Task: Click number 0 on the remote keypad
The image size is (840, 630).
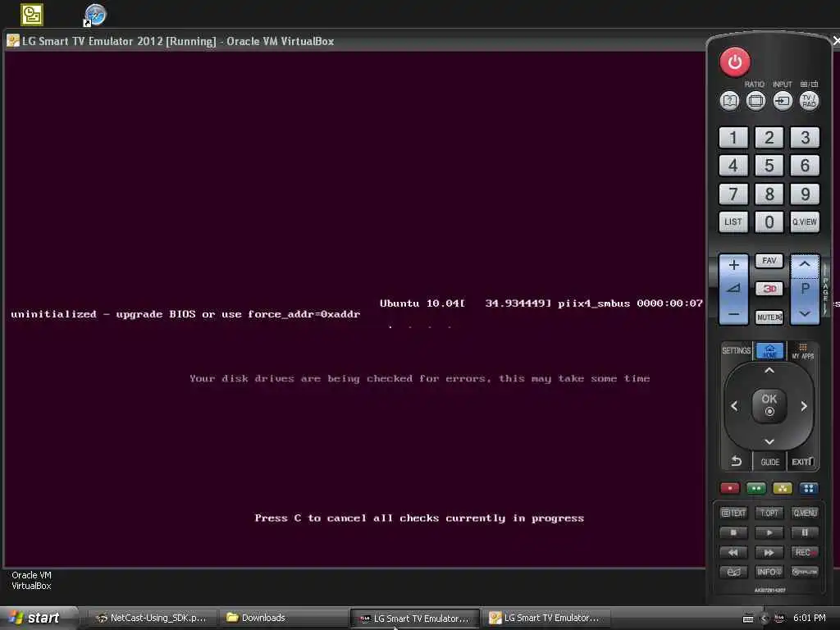Action: 769,221
